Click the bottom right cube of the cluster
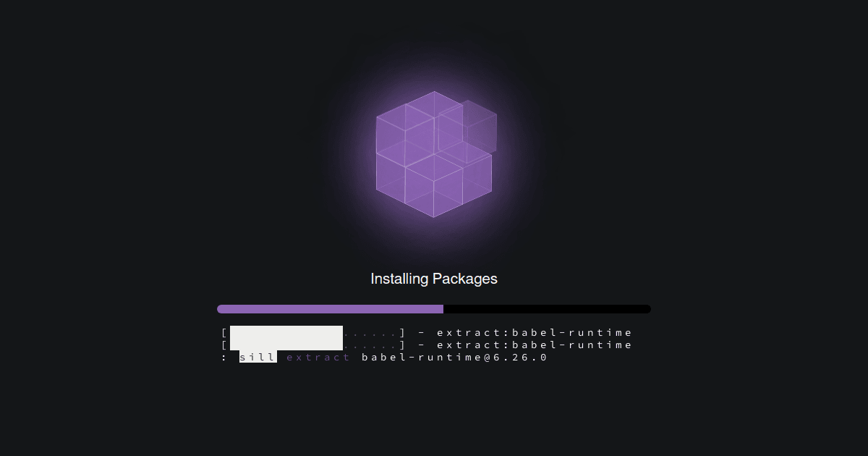This screenshot has width=868, height=456. pos(464,172)
